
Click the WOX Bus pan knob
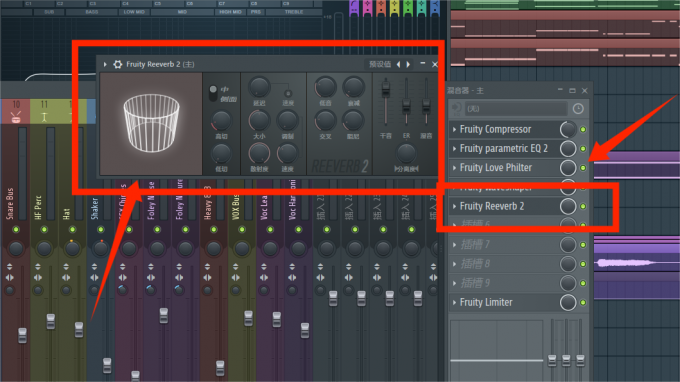tap(242, 248)
